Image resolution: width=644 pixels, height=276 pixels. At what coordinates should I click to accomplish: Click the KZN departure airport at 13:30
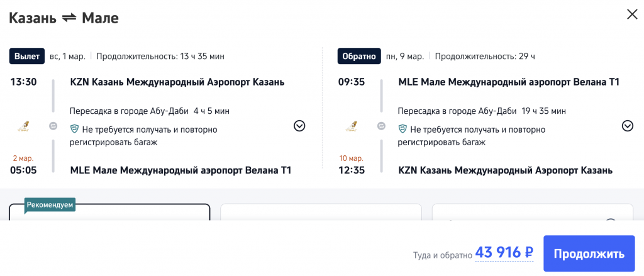pos(177,82)
